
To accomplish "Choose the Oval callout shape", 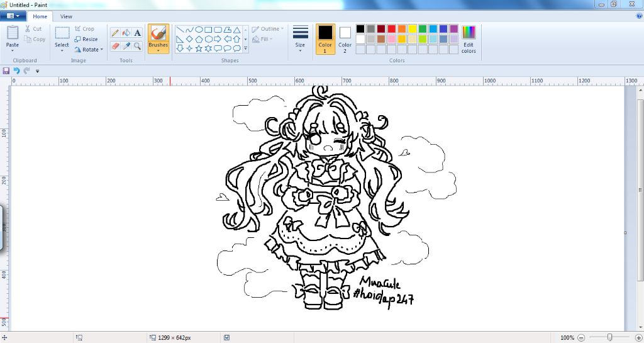I will coord(227,48).
